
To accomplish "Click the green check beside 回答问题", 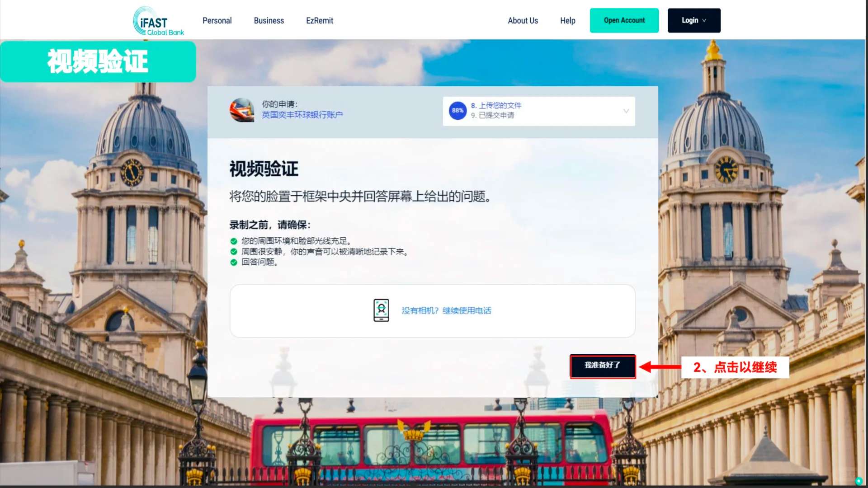I will [x=234, y=262].
